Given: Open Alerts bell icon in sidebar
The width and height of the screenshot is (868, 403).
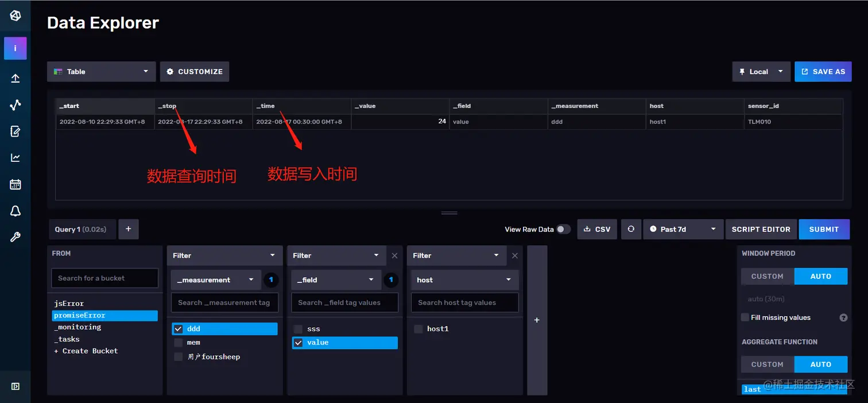Looking at the screenshot, I should click(x=15, y=211).
